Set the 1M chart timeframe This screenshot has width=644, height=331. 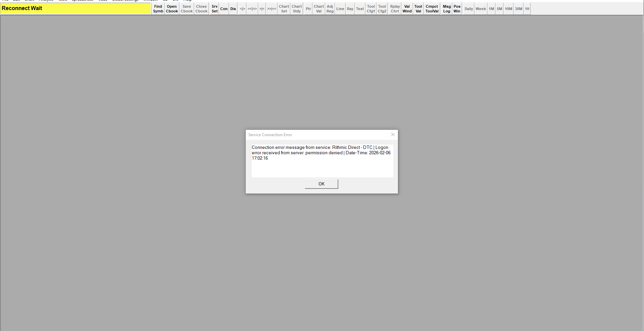[491, 9]
